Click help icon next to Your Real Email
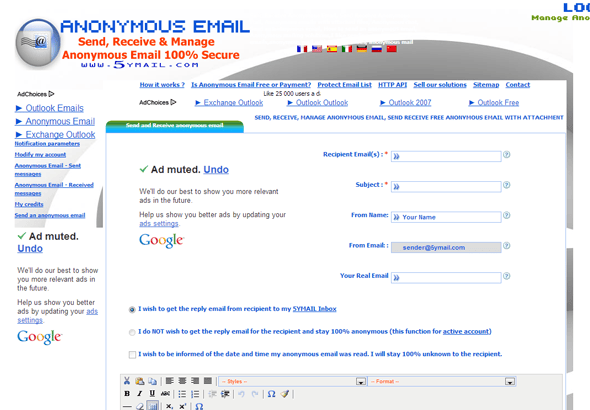 pos(507,276)
